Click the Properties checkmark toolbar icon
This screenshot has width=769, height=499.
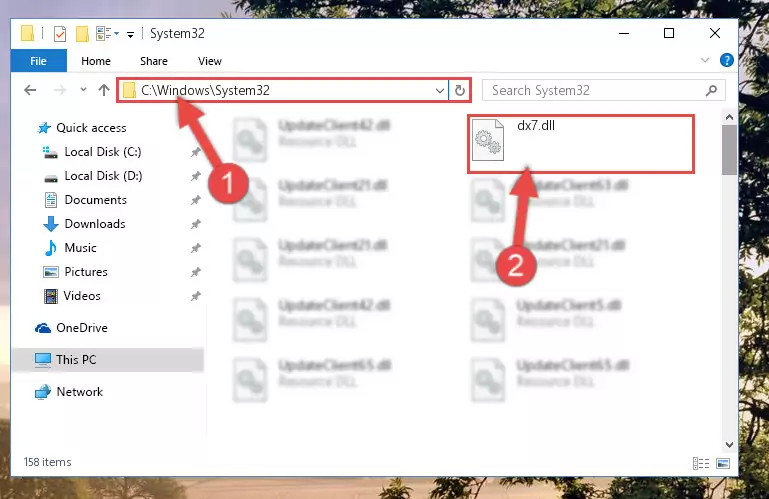click(60, 34)
